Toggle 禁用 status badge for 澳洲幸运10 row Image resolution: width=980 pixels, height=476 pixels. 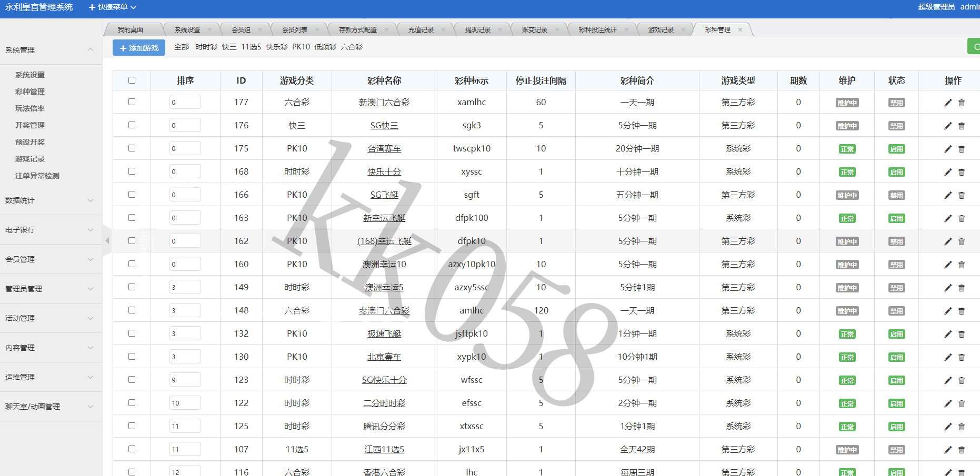point(897,265)
